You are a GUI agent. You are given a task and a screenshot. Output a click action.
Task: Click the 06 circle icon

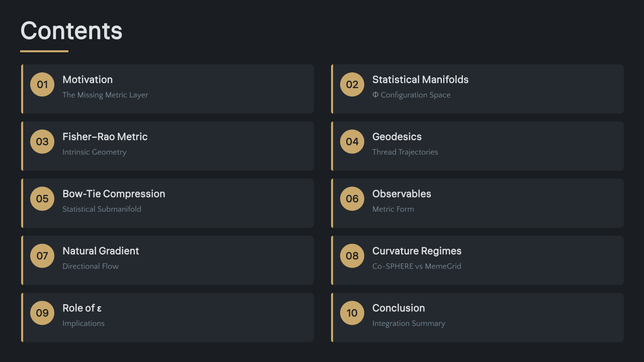pos(352,199)
